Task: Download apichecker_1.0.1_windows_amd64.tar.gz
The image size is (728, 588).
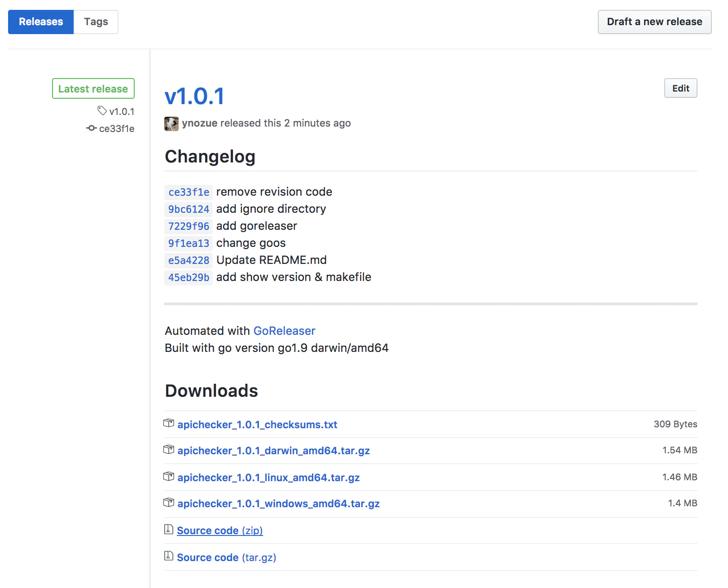Action: coord(278,504)
